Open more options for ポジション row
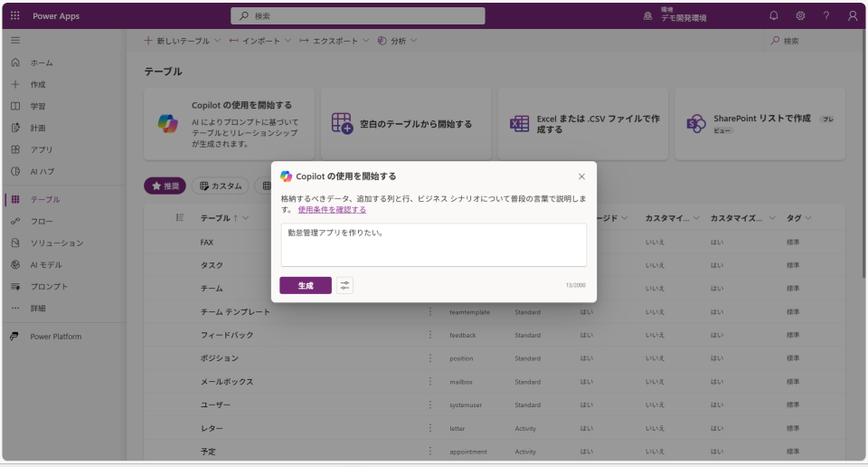Image resolution: width=868 pixels, height=467 pixels. pos(430,358)
